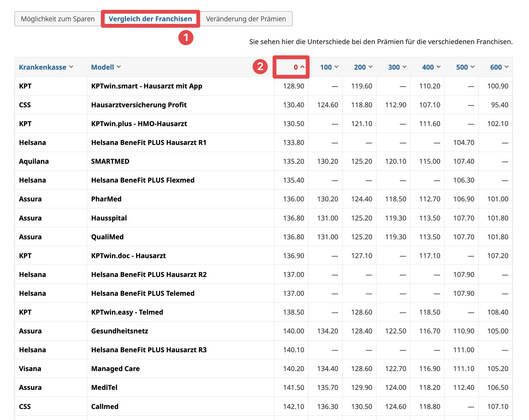Sort by franchise 600 column header
529x420 pixels.
point(499,67)
